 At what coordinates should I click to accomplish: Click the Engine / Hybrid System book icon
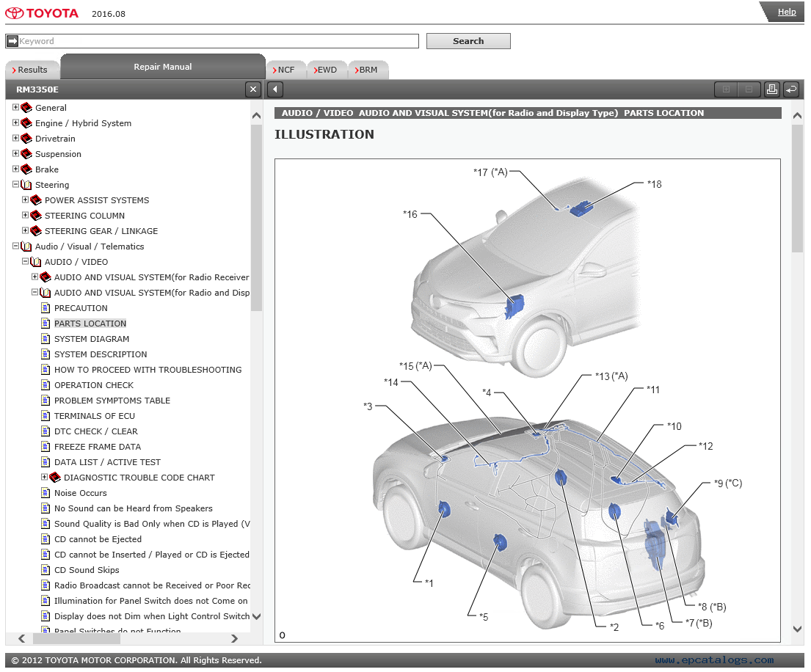[26, 123]
